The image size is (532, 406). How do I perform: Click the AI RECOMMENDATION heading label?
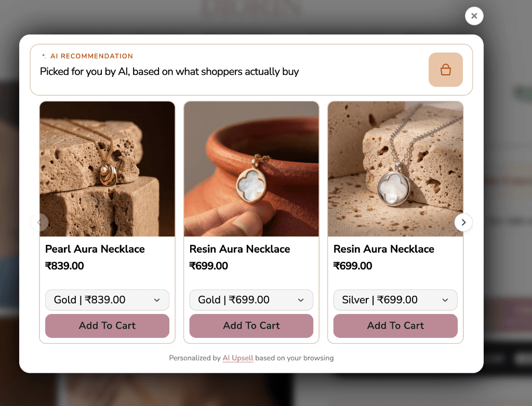point(91,56)
